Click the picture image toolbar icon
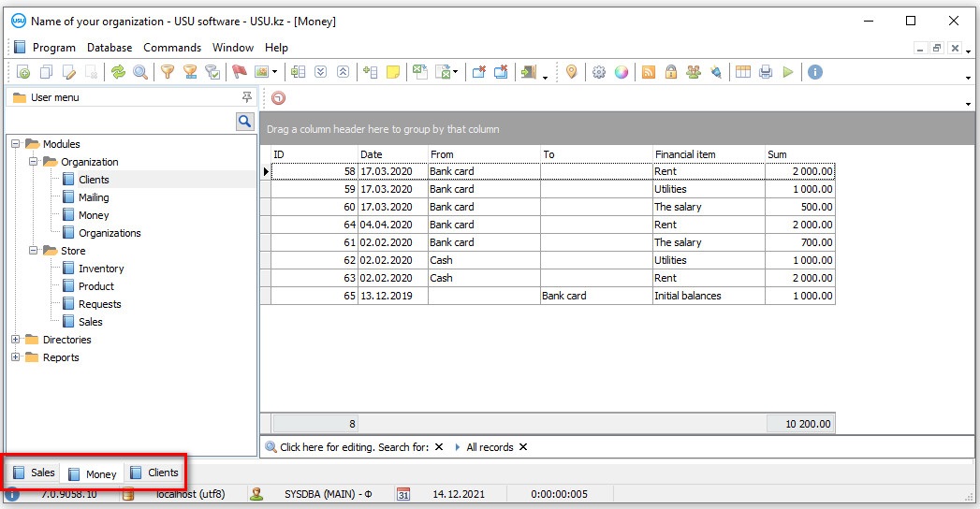 [261, 72]
